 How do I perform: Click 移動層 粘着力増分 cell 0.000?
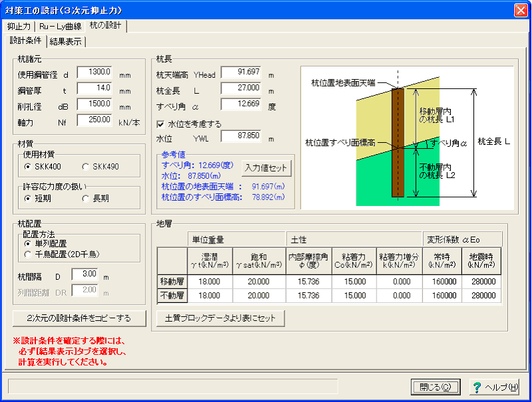(x=400, y=282)
